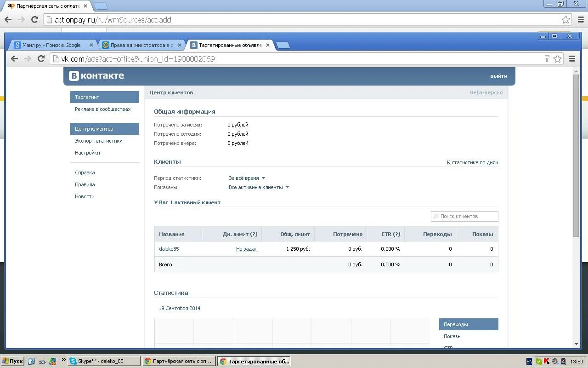The height and width of the screenshot is (368, 588).
Task: Click the search magnifier icon in client search
Action: click(435, 216)
